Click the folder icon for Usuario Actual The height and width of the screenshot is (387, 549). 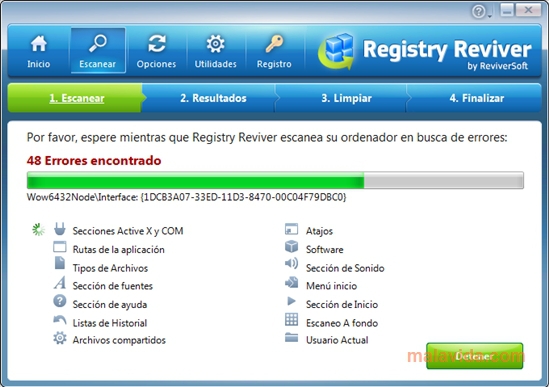pos(291,338)
